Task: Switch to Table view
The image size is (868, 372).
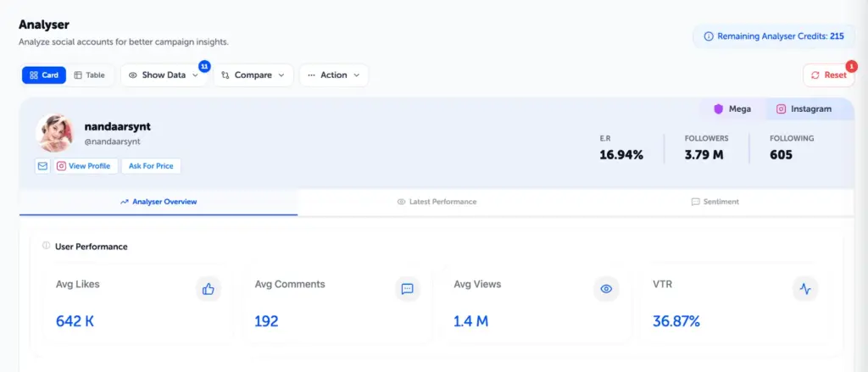Action: coord(90,75)
